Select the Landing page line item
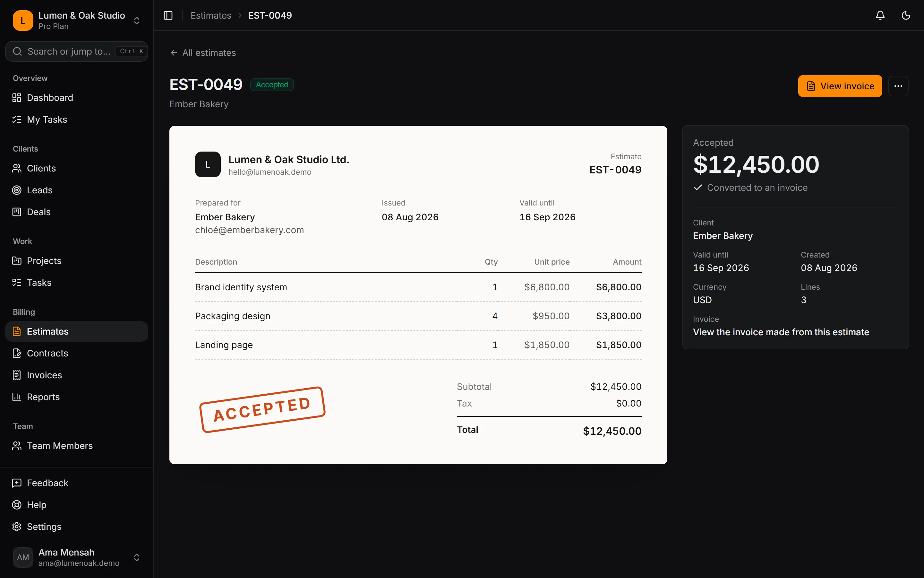Image resolution: width=924 pixels, height=578 pixels. tap(418, 345)
